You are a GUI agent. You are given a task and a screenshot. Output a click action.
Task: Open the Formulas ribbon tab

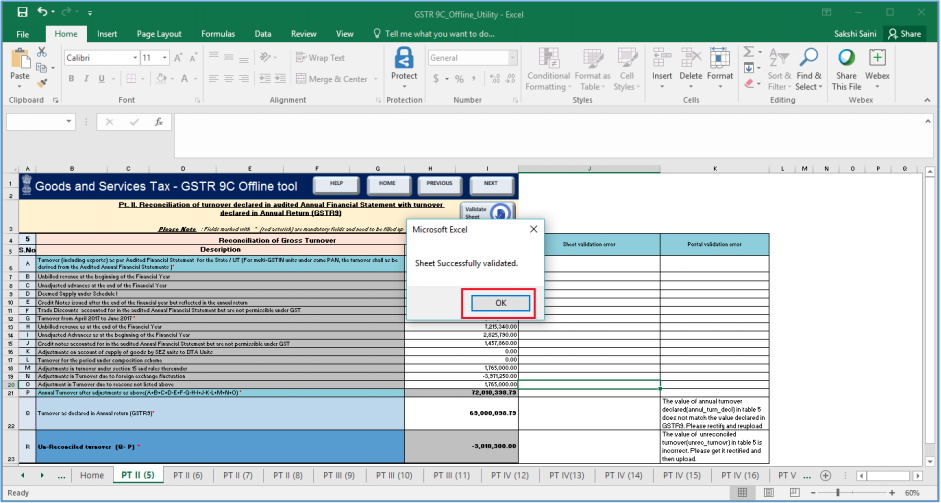218,34
